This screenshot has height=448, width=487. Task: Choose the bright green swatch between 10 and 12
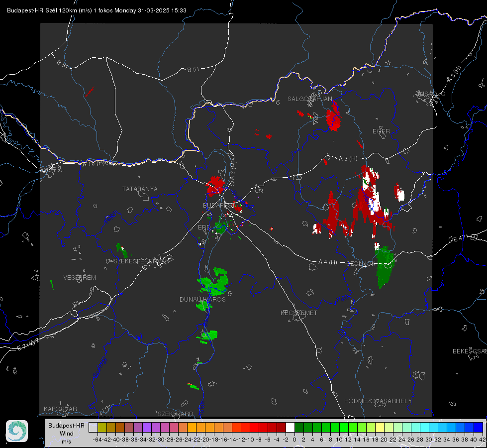pyautogui.click(x=344, y=428)
